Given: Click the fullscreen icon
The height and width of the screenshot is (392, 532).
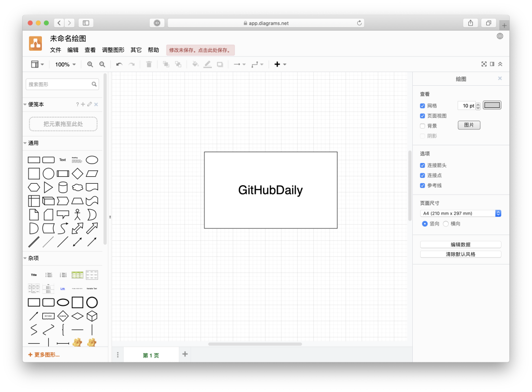Looking at the screenshot, I should 484,64.
